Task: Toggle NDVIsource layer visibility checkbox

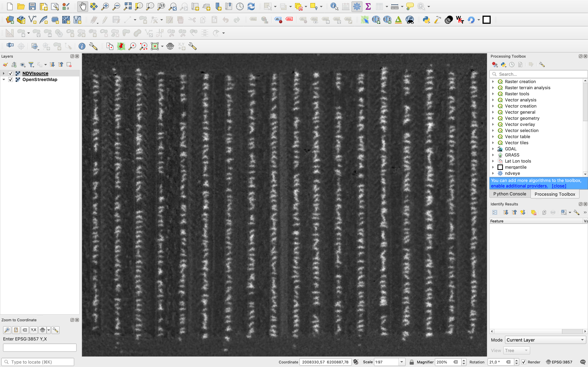Action: (x=10, y=73)
